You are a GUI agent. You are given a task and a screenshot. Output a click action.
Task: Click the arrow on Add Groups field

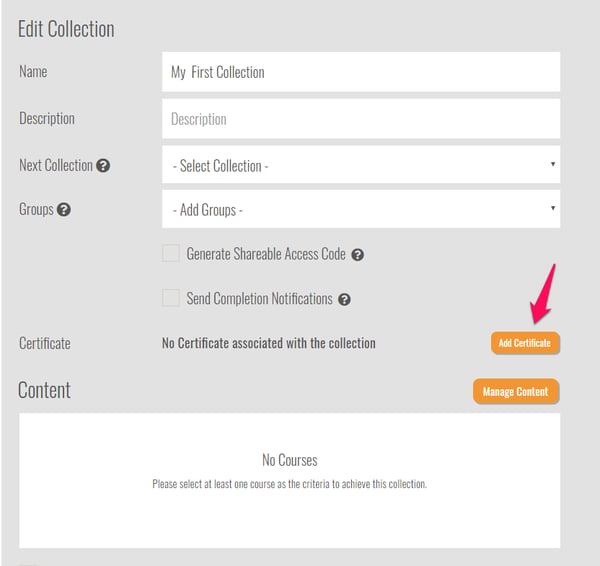tap(553, 208)
